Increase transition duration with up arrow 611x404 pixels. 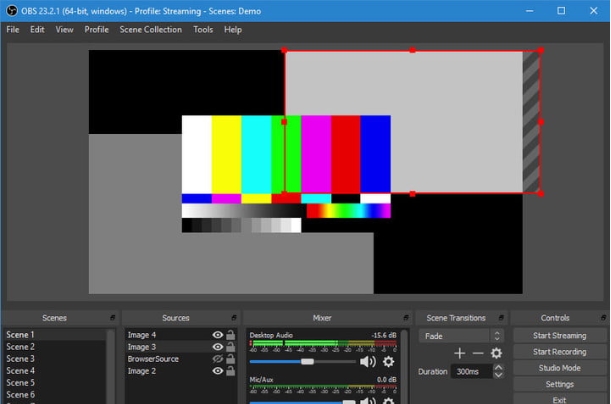tap(498, 367)
